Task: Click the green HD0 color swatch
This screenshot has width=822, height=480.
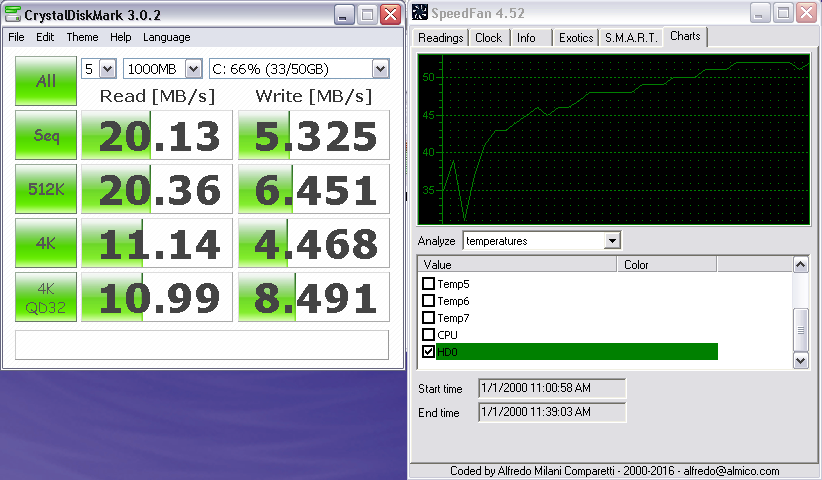Action: pyautogui.click(x=577, y=352)
